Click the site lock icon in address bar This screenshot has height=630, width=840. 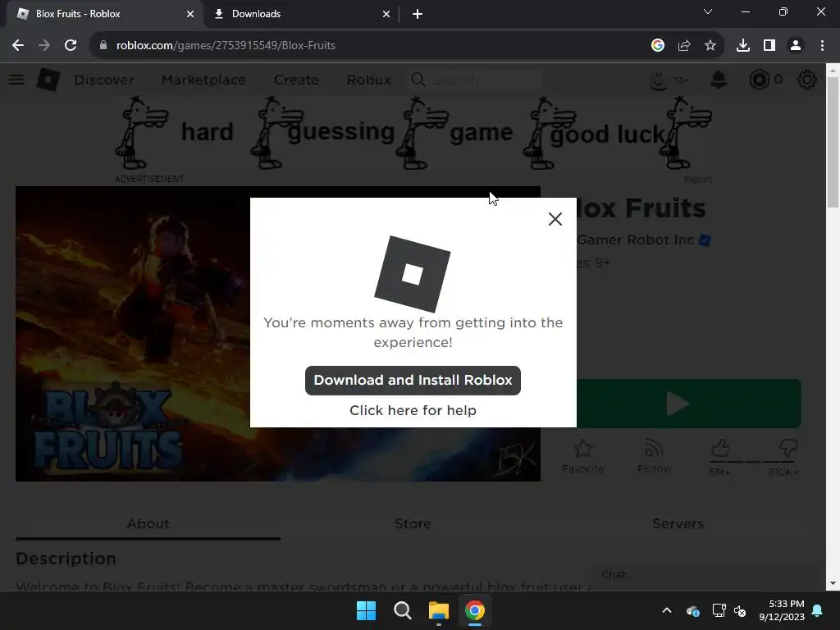click(x=103, y=46)
